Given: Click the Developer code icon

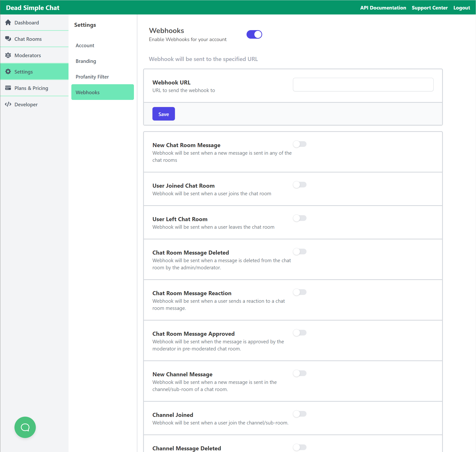Looking at the screenshot, I should pyautogui.click(x=8, y=104).
